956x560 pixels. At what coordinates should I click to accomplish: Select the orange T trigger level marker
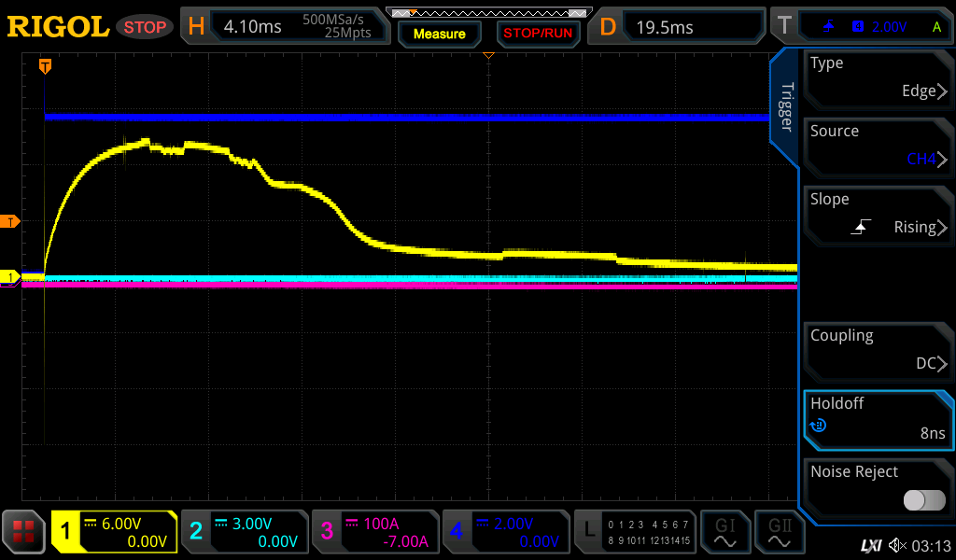(10, 221)
